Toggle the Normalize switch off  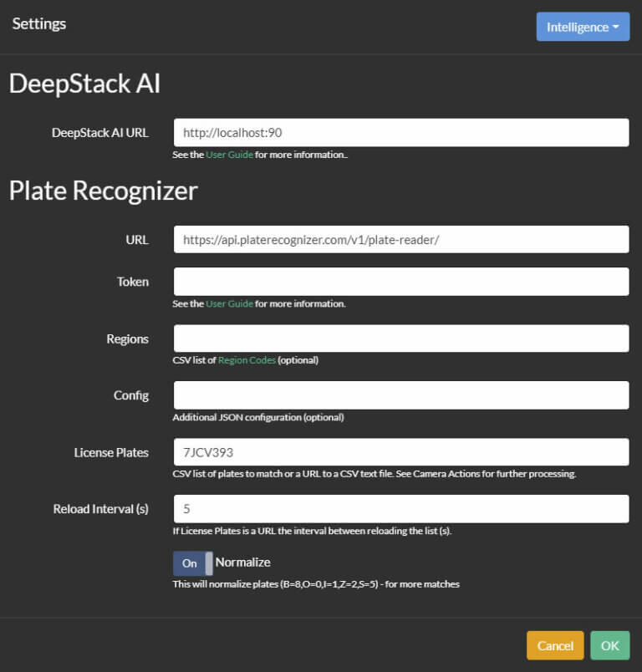pyautogui.click(x=193, y=563)
